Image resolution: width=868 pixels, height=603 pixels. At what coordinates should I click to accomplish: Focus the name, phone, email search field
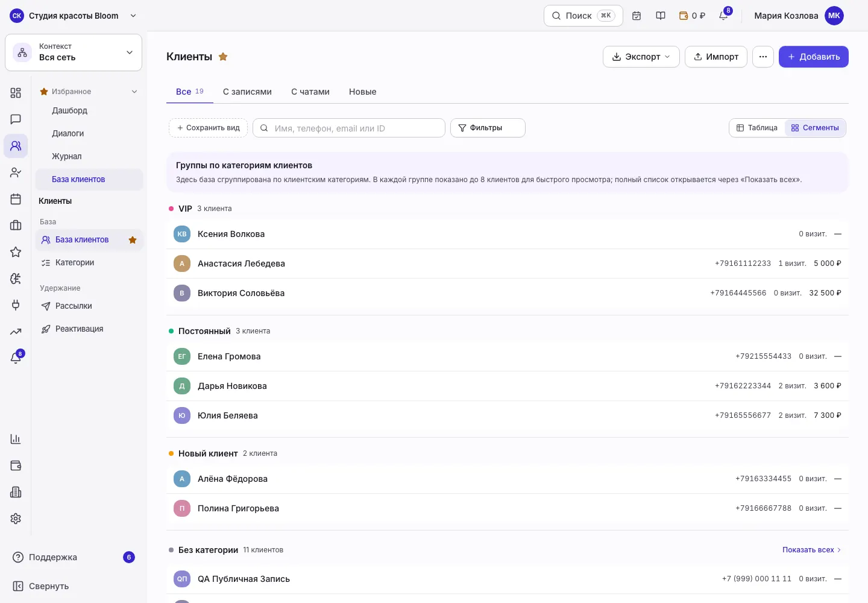(x=349, y=128)
